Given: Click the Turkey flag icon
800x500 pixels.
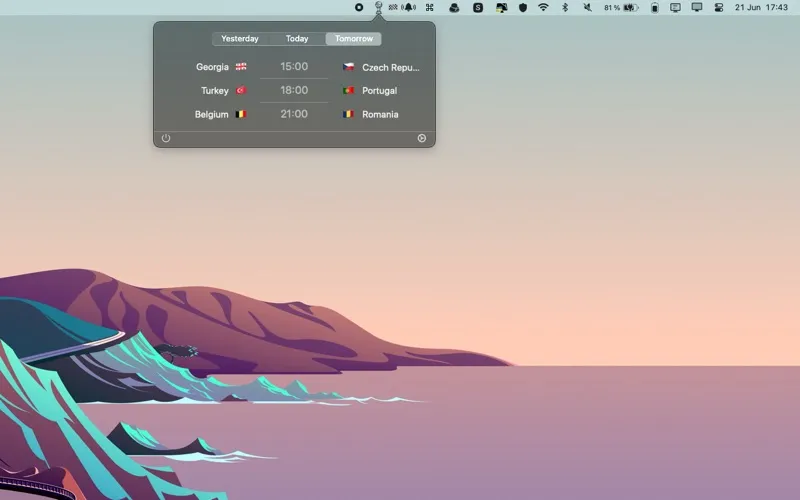Looking at the screenshot, I should [241, 90].
